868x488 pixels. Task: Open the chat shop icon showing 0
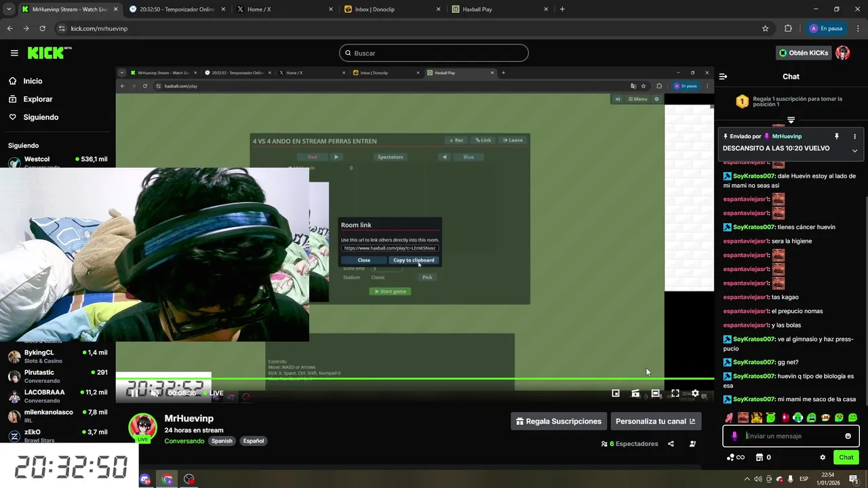coord(763,457)
